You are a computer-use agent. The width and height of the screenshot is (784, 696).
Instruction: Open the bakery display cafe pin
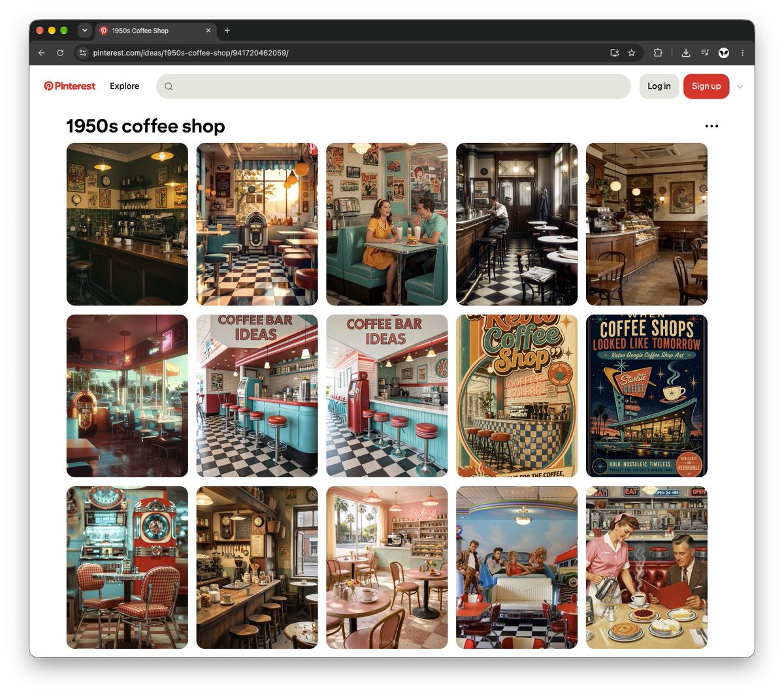click(x=647, y=224)
